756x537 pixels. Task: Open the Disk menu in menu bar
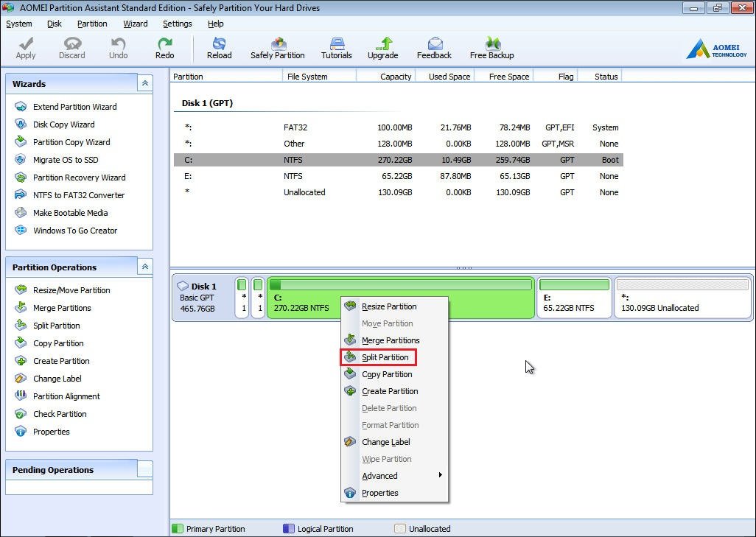point(55,24)
